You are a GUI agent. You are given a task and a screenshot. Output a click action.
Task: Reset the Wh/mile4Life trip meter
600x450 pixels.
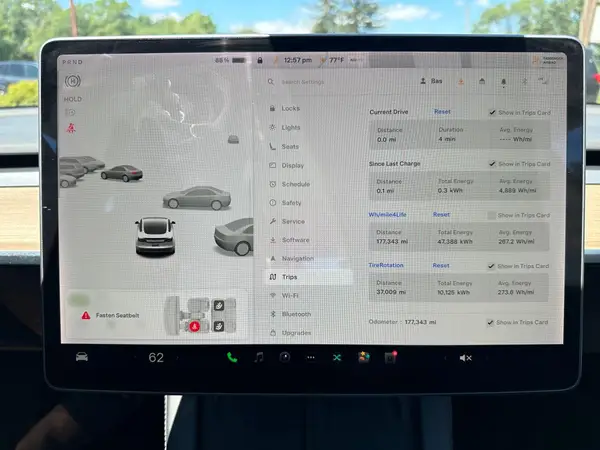[x=441, y=215]
